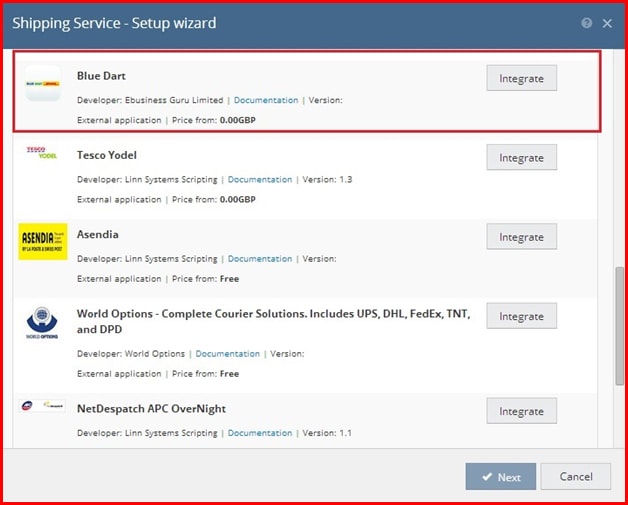Select the World Options Complete Courier title
This screenshot has height=505, width=628.
coord(274,321)
